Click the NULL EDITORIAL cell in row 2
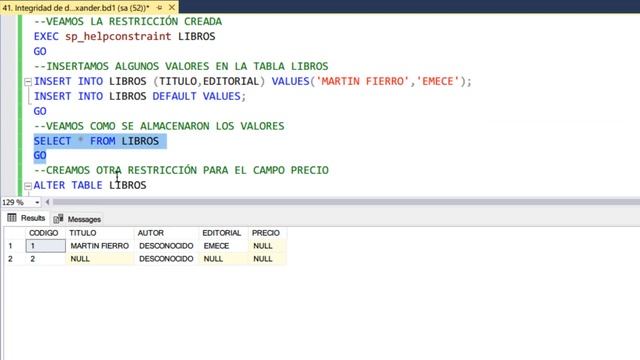The image size is (640, 360). [x=223, y=259]
